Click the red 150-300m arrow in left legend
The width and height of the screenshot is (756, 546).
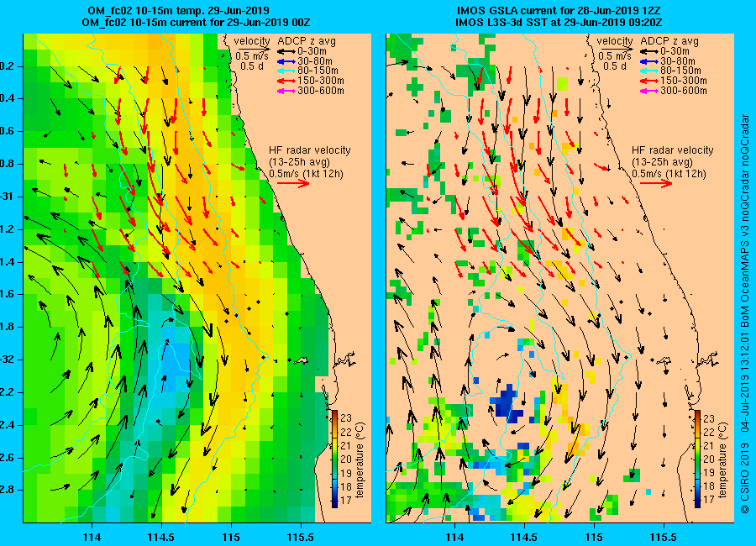286,81
